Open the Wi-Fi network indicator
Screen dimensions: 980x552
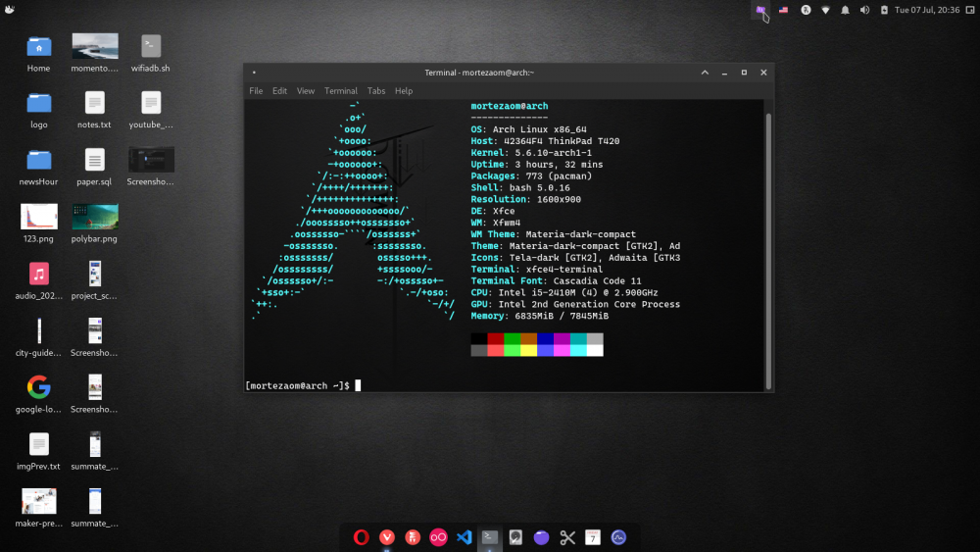(x=825, y=10)
